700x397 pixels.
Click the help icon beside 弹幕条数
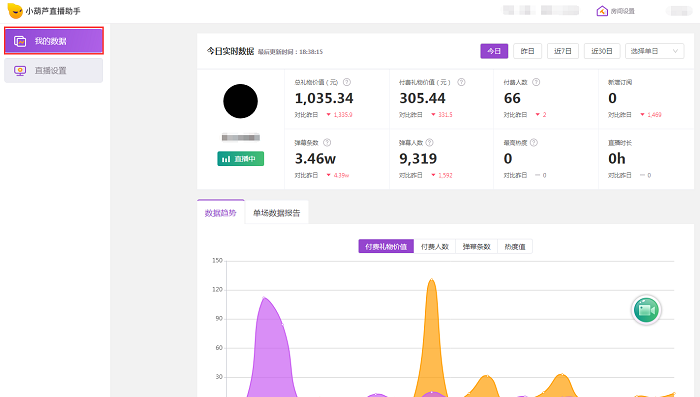point(327,142)
